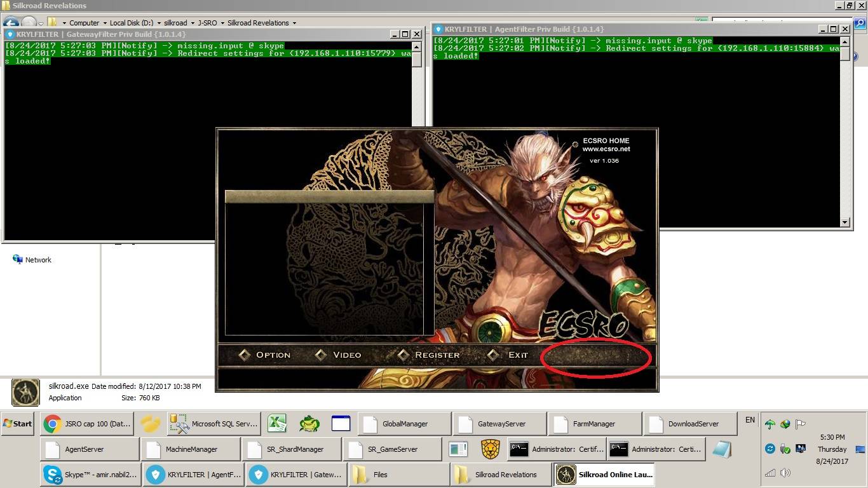
Task: Open Option in the ECSRO launcher
Action: tap(265, 355)
